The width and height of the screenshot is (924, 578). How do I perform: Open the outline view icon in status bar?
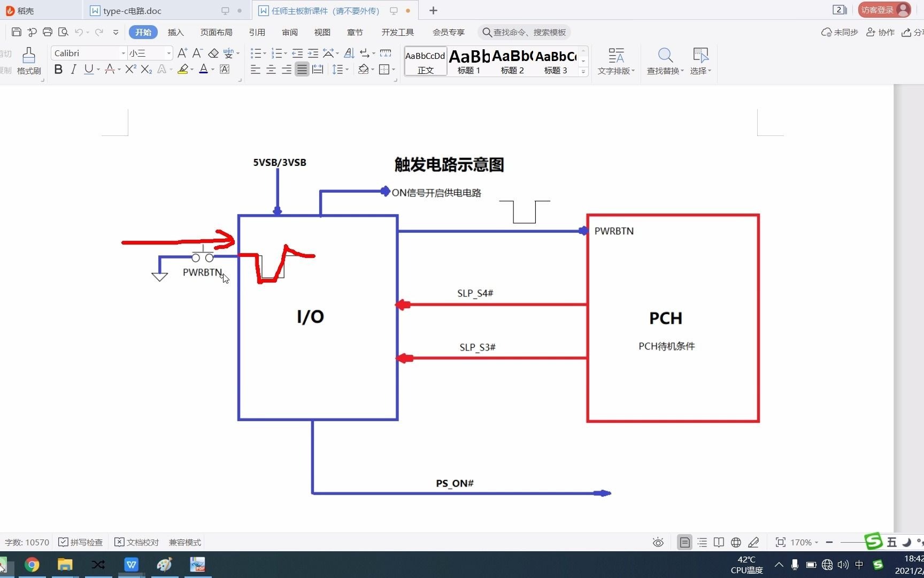click(702, 542)
